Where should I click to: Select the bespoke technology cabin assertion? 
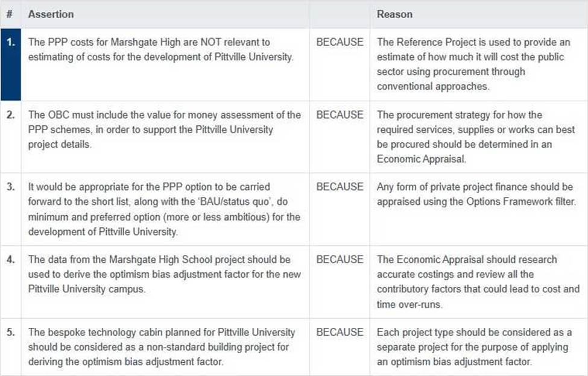(162, 347)
